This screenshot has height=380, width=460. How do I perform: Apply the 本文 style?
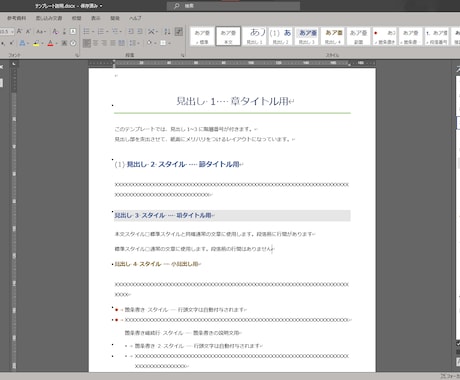[x=228, y=36]
